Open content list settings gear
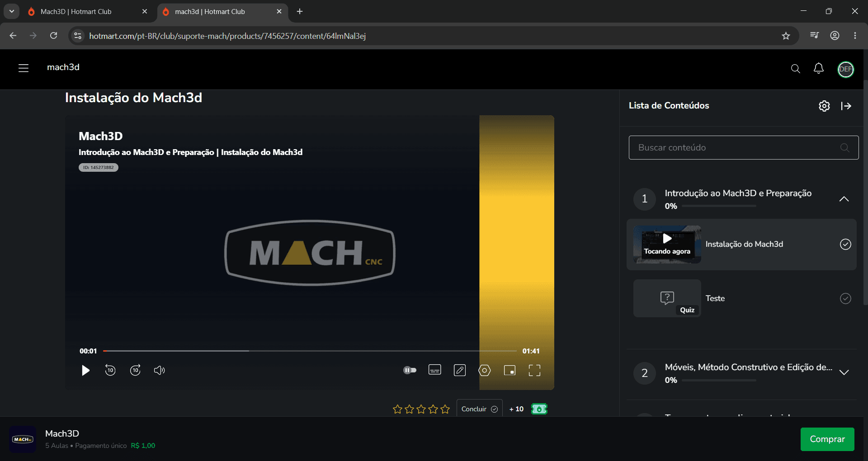Screen dimensions: 868x461 pos(824,106)
